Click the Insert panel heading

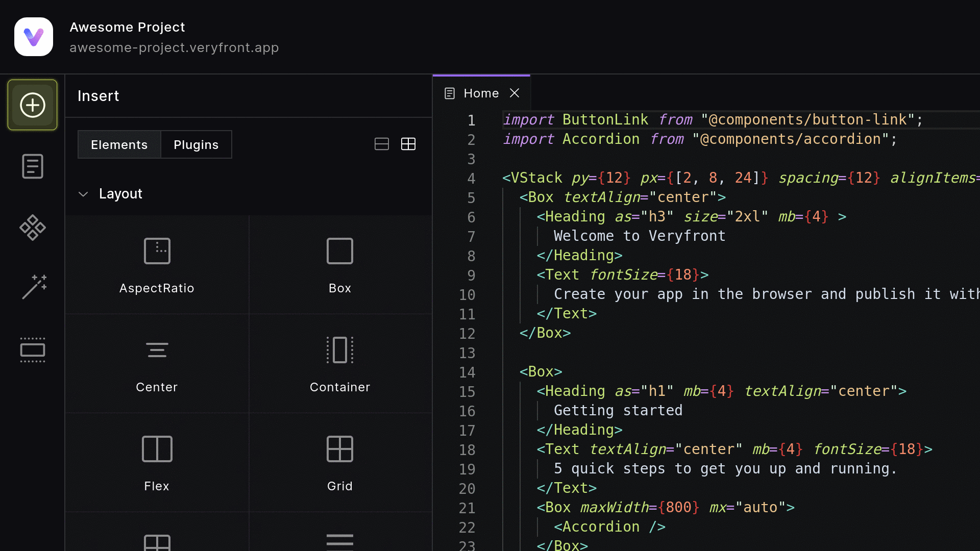[x=99, y=96]
